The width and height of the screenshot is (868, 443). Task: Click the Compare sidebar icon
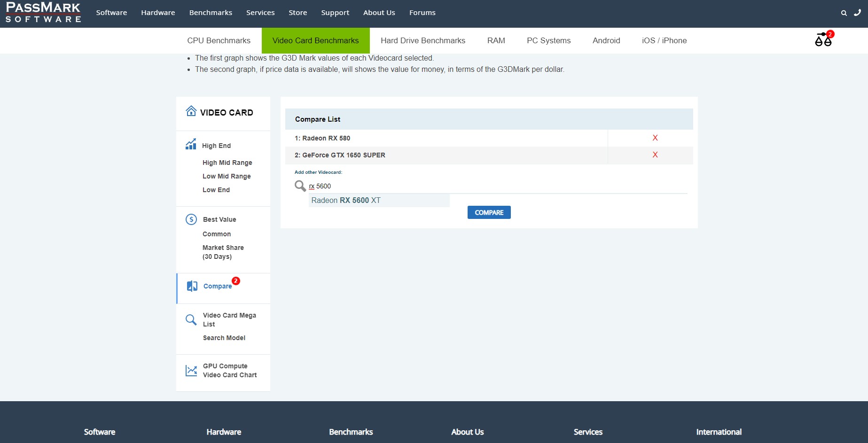coord(192,286)
